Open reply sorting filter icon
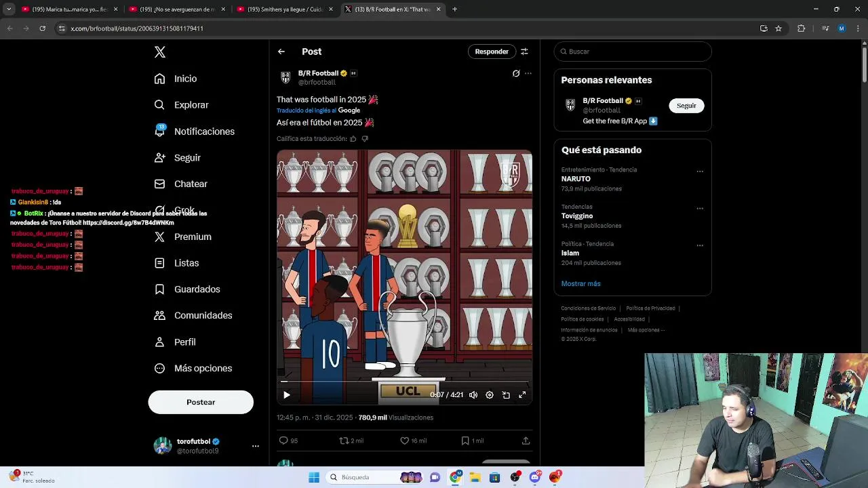The width and height of the screenshot is (868, 488). coord(524,52)
